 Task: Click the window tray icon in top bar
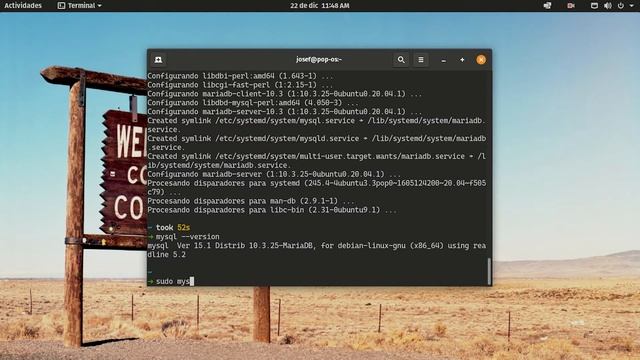594,6
